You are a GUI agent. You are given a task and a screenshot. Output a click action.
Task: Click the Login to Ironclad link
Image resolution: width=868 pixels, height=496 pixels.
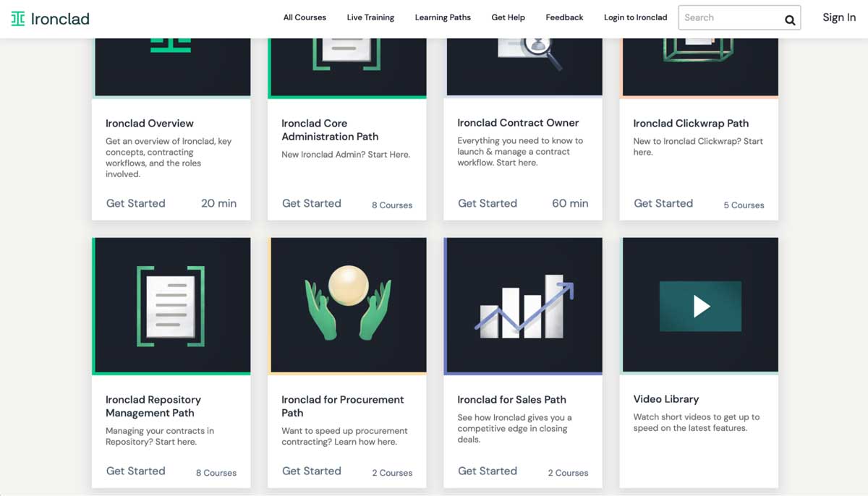tap(635, 17)
